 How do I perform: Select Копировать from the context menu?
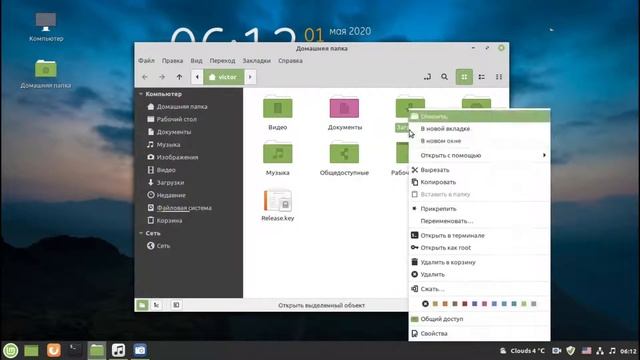click(x=479, y=182)
